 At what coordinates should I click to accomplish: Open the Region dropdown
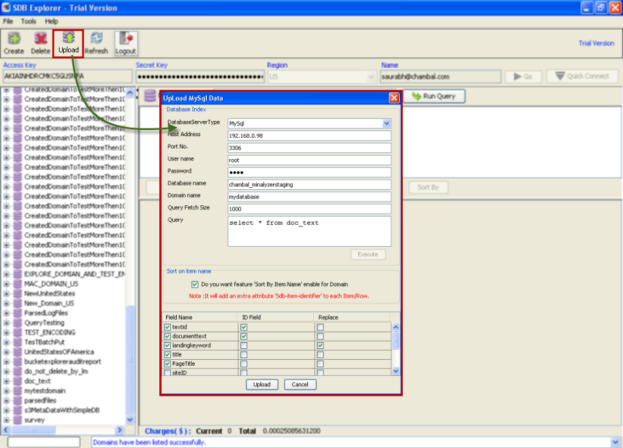tap(371, 77)
